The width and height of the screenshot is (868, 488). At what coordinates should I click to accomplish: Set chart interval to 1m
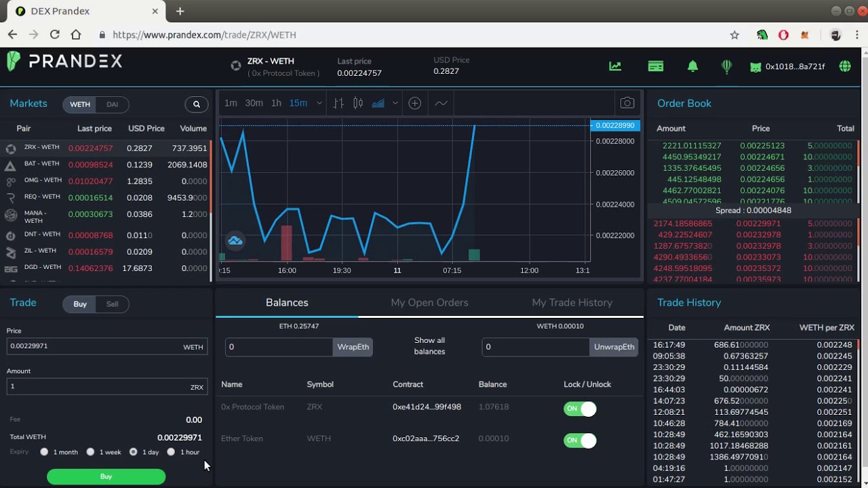pyautogui.click(x=231, y=103)
